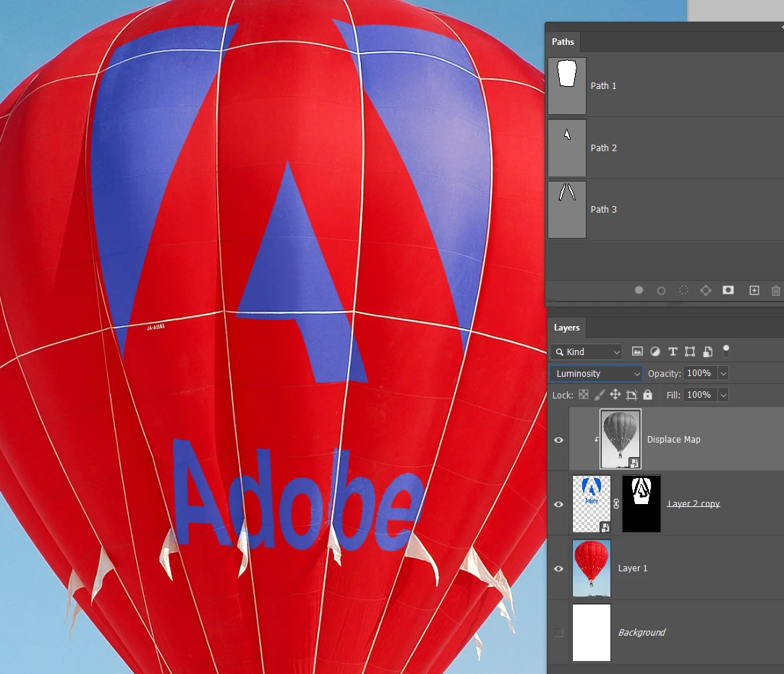
Task: Select Path 1 thumbnail
Action: 567,86
